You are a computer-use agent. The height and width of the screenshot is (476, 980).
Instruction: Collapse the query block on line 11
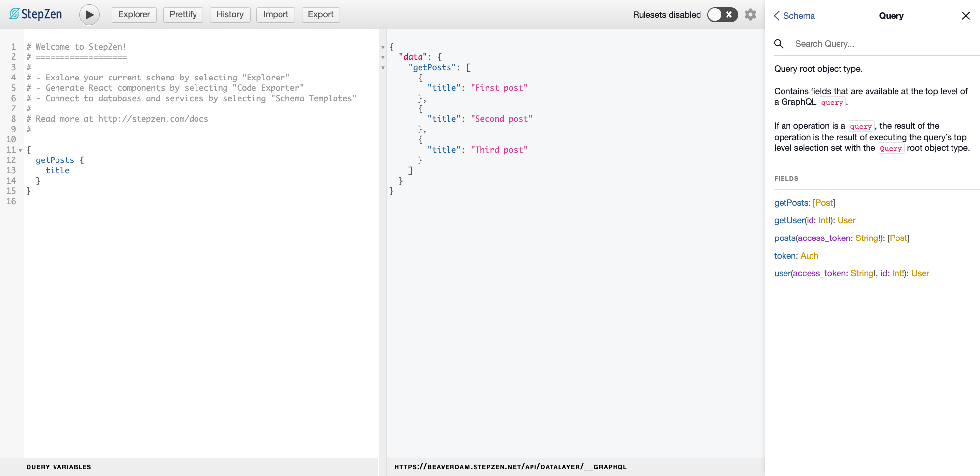coord(20,150)
